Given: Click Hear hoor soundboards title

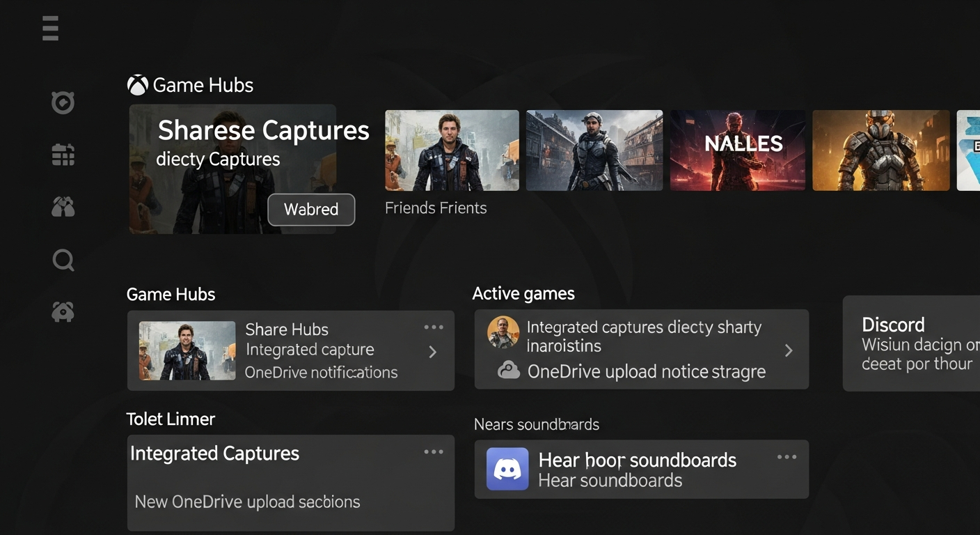Looking at the screenshot, I should (638, 460).
